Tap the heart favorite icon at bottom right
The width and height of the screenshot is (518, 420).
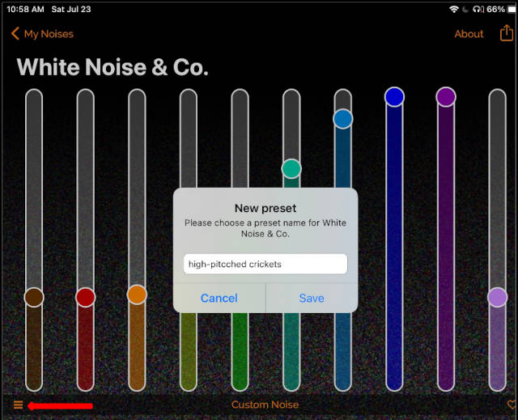click(x=512, y=404)
